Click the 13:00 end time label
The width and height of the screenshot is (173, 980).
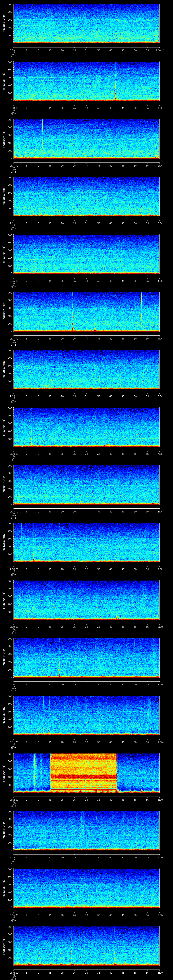[x=160, y=799]
